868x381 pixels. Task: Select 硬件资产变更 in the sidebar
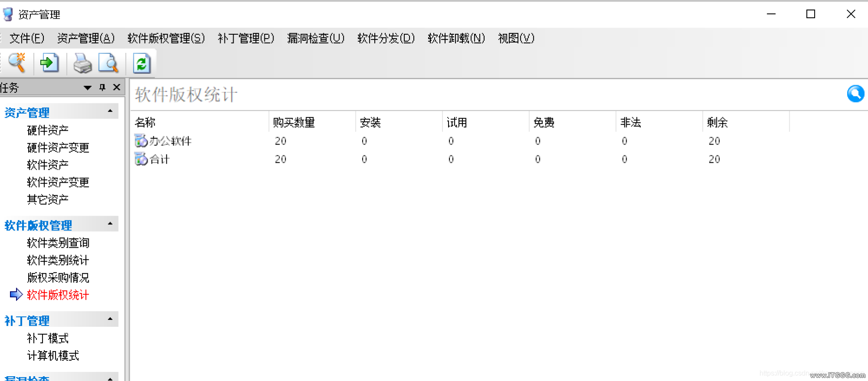(58, 148)
